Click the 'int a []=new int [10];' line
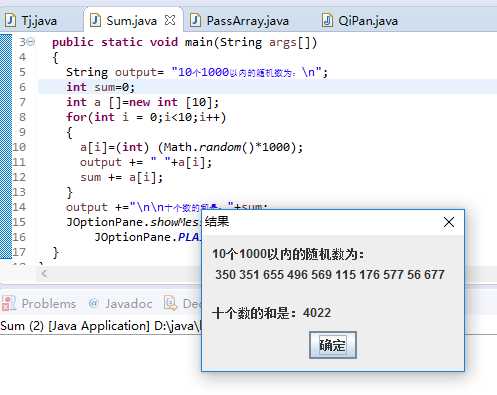 coord(142,102)
